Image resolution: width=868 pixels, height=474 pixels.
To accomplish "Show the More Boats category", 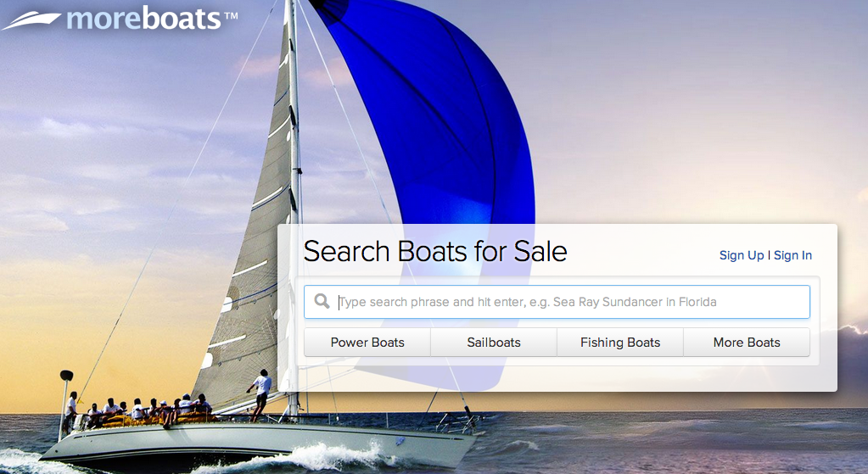I will [747, 343].
